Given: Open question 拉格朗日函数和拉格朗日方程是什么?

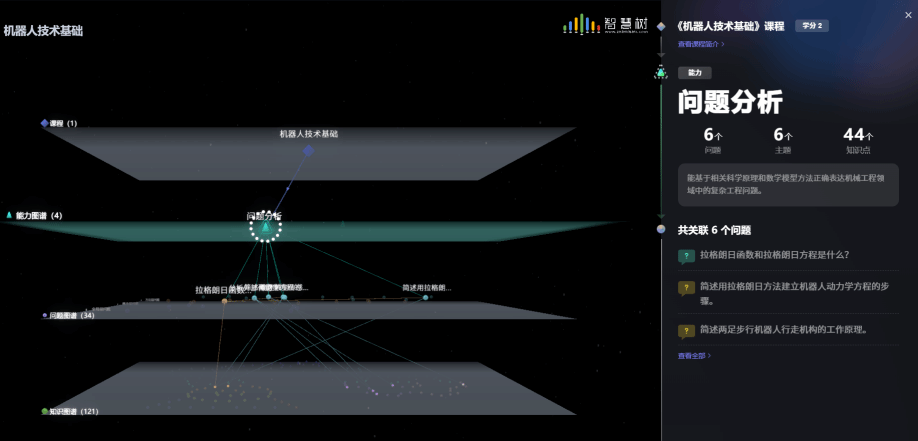Looking at the screenshot, I should pyautogui.click(x=774, y=254).
